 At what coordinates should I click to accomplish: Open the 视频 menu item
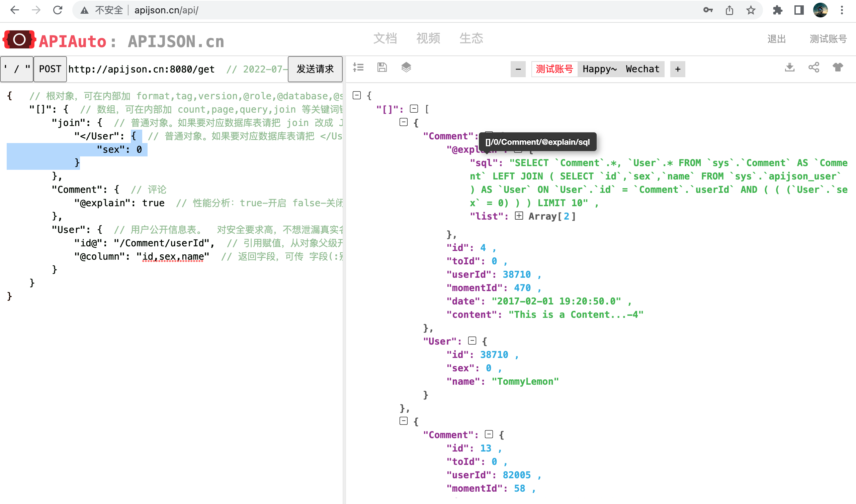[x=428, y=38]
